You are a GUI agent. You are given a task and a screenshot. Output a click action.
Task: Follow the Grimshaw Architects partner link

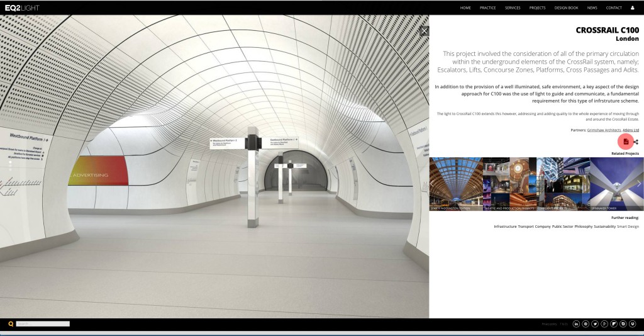pyautogui.click(x=604, y=130)
